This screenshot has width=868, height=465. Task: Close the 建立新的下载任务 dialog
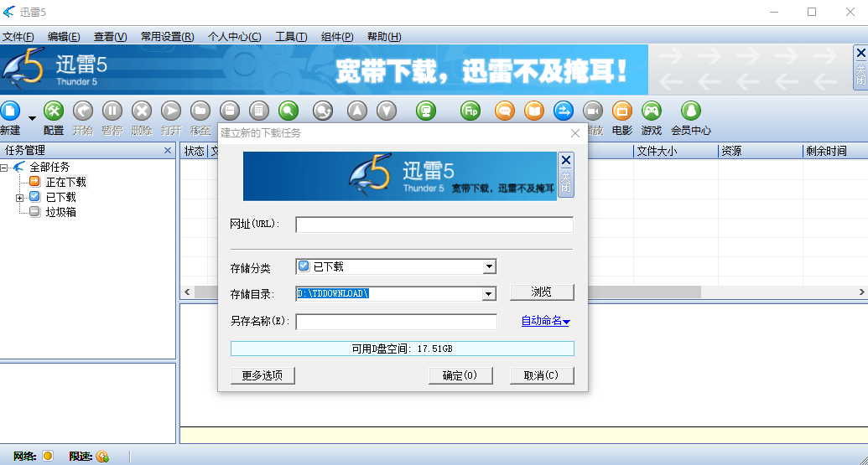[x=575, y=133]
